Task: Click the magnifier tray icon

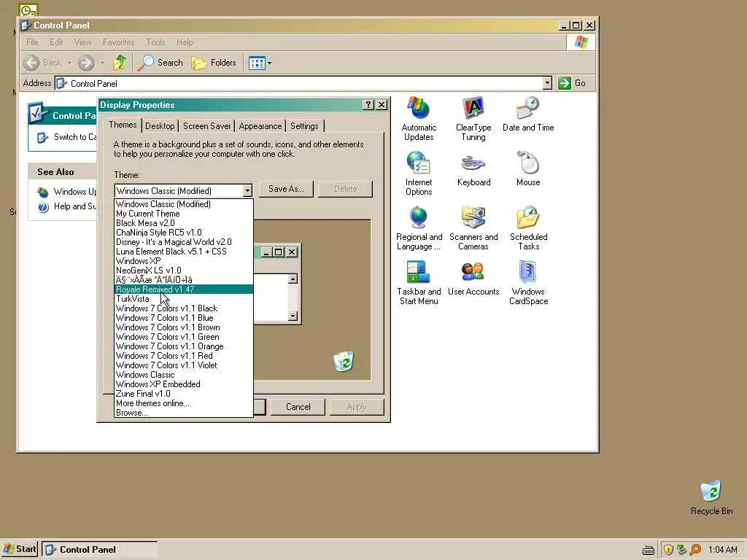Action: click(695, 550)
